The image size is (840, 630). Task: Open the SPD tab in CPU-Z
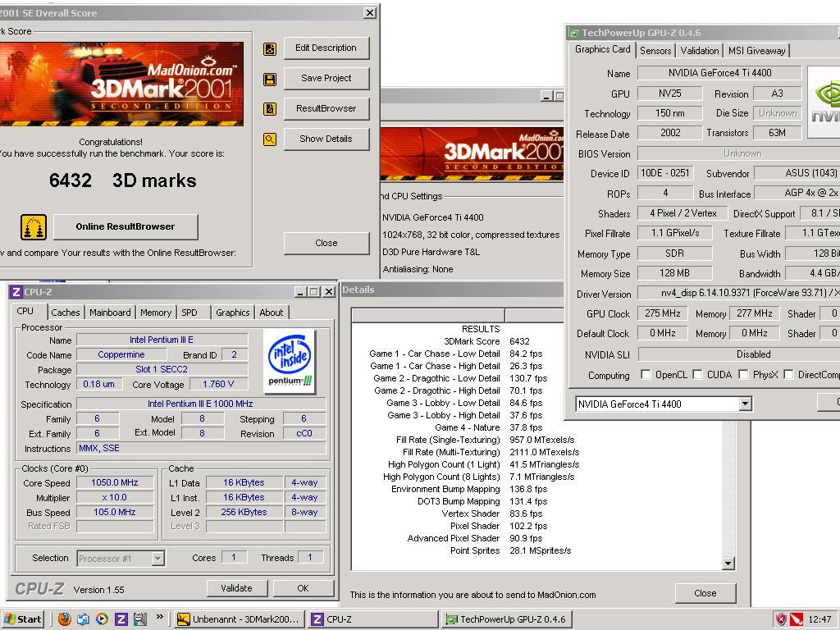pos(189,313)
